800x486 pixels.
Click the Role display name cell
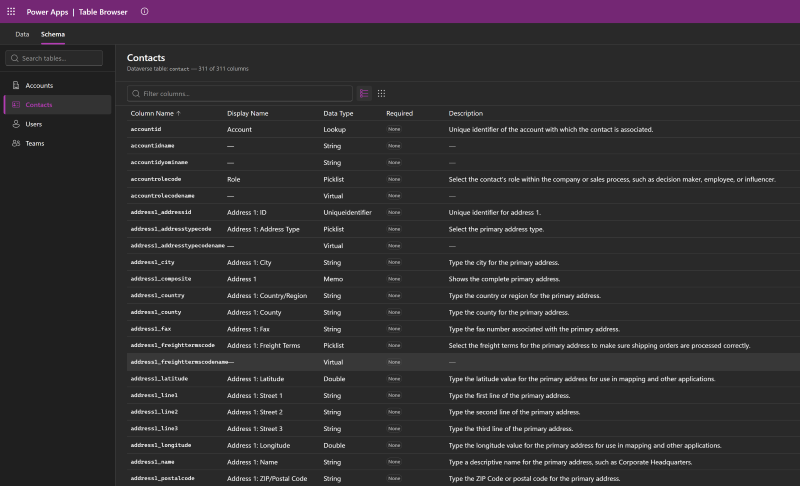pyautogui.click(x=233, y=180)
